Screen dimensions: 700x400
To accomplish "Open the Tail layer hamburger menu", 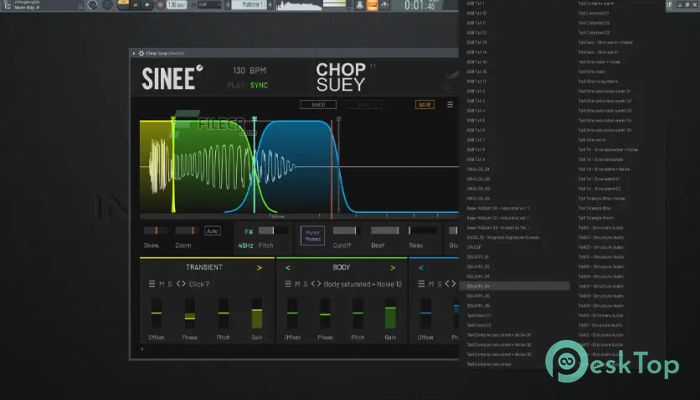I will point(421,283).
